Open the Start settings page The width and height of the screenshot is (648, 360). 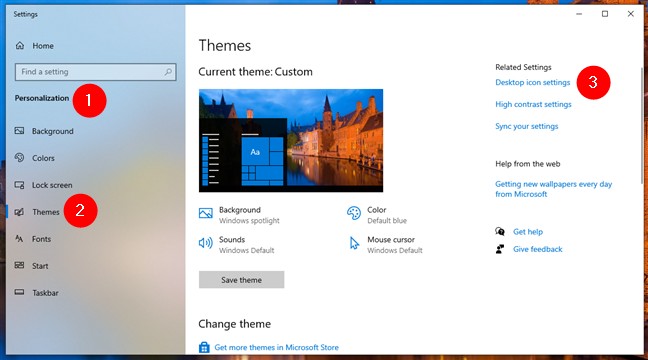click(x=40, y=266)
